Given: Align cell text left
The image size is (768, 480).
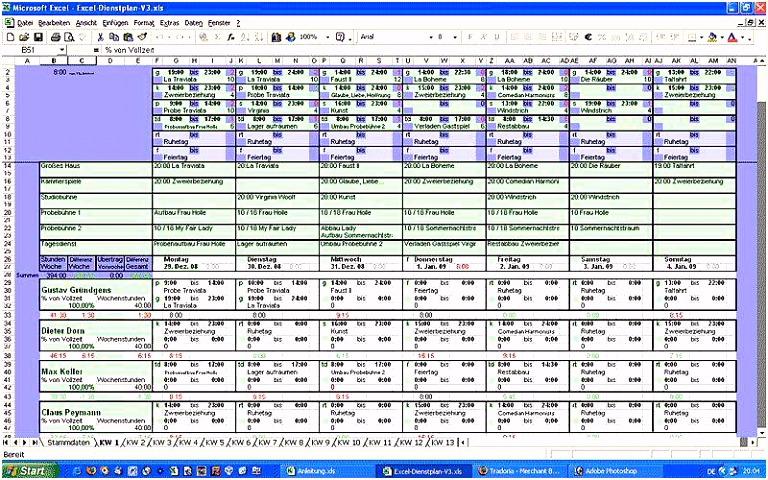Looking at the screenshot, I should coord(514,37).
